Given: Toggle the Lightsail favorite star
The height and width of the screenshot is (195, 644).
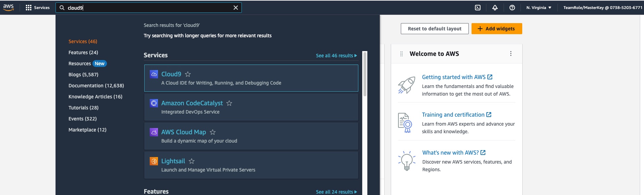Looking at the screenshot, I should (192, 161).
